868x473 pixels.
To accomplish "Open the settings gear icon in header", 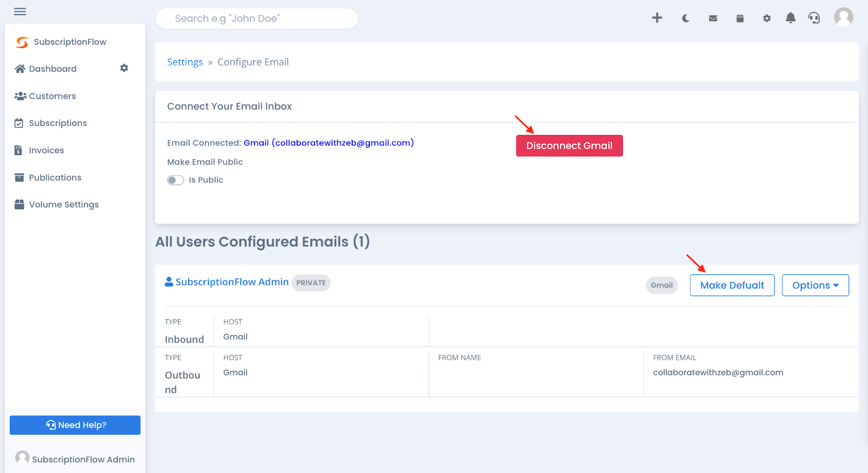I will tap(767, 18).
